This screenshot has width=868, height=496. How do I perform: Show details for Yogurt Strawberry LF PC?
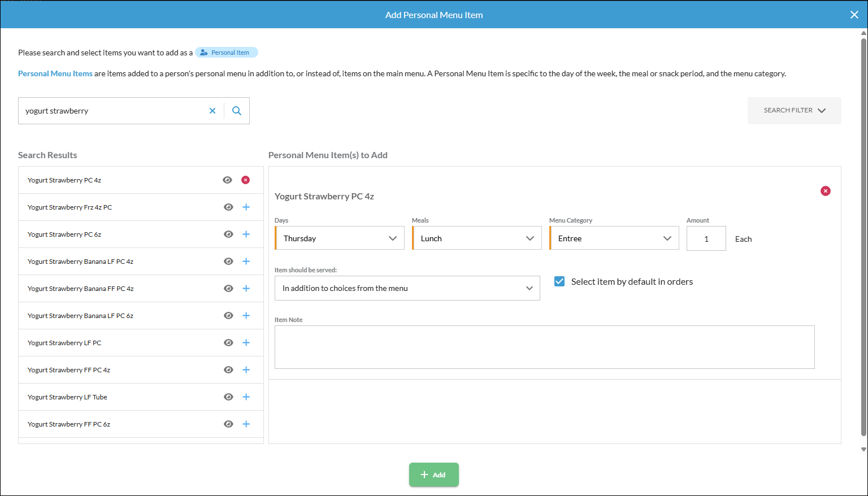point(228,342)
